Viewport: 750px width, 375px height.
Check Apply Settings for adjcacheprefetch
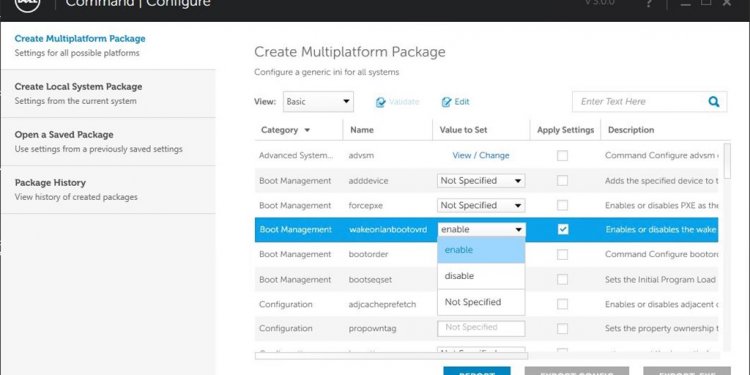click(x=562, y=304)
